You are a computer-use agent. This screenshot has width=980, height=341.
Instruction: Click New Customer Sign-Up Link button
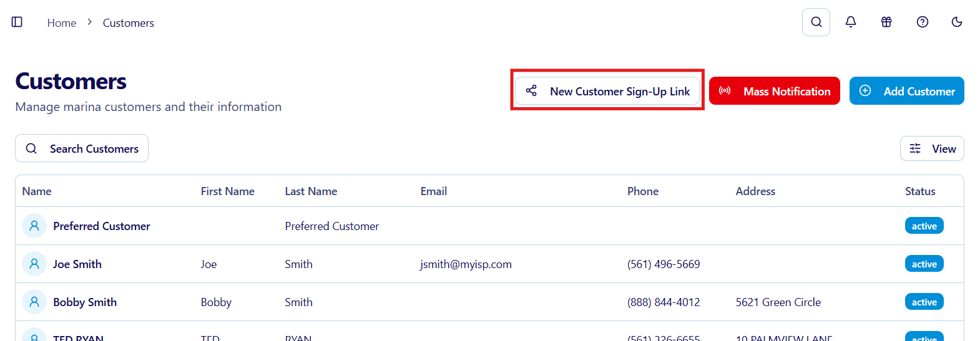pyautogui.click(x=607, y=91)
